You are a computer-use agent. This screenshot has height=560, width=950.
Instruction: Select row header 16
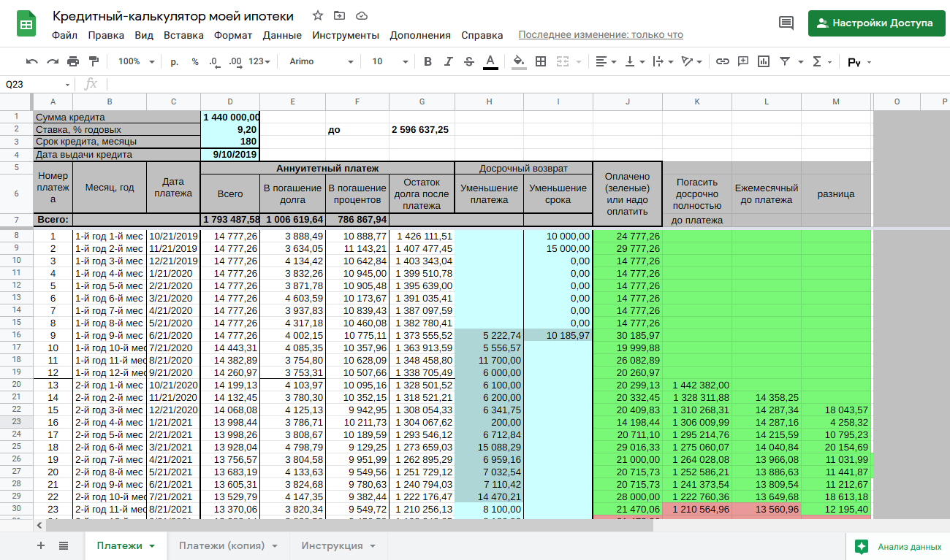[16, 335]
